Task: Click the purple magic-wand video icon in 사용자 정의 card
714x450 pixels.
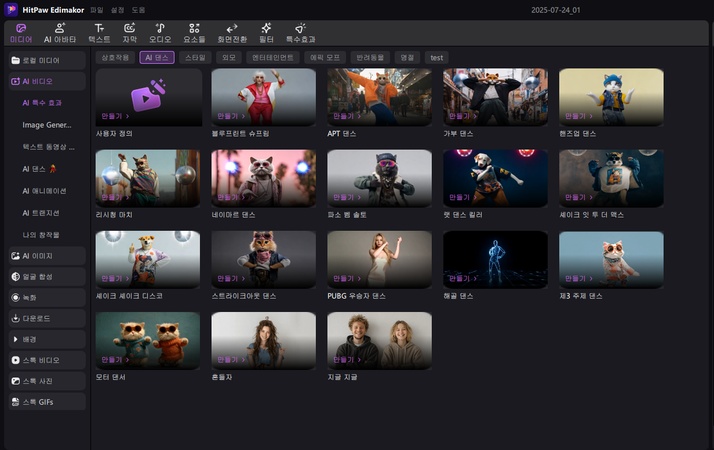Action: click(x=148, y=95)
